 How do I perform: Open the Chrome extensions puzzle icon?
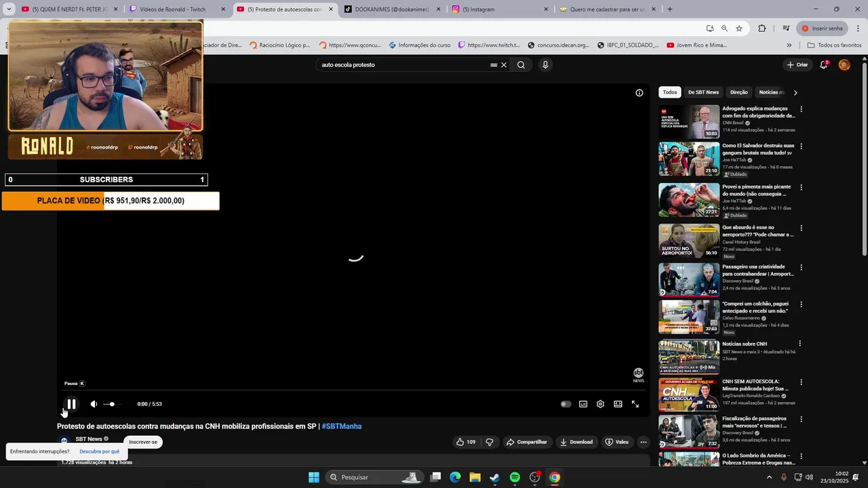[762, 28]
